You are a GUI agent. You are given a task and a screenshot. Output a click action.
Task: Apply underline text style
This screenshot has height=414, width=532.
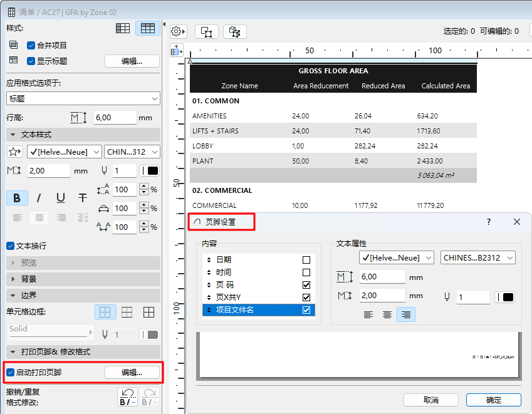pos(61,198)
